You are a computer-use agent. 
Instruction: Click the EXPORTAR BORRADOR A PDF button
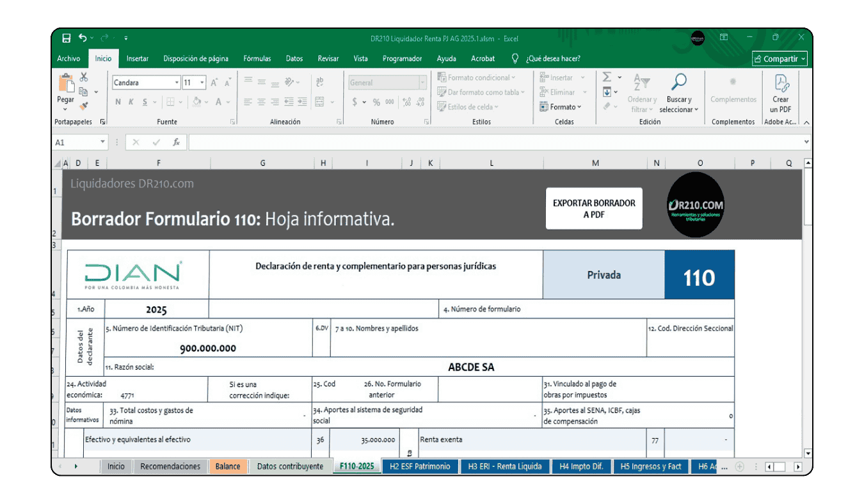tap(593, 209)
